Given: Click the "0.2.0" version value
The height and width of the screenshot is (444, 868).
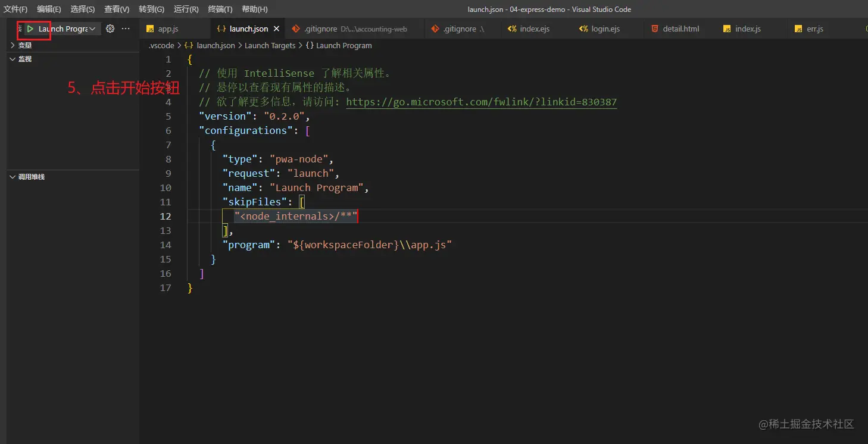Looking at the screenshot, I should (284, 116).
